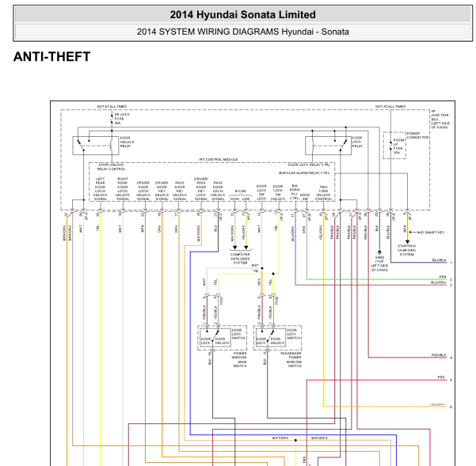This screenshot has width=476, height=466.
Task: Click 'DRIVER DOOR KEY UNLOCK SIGNAL' label
Action: (x=162, y=191)
